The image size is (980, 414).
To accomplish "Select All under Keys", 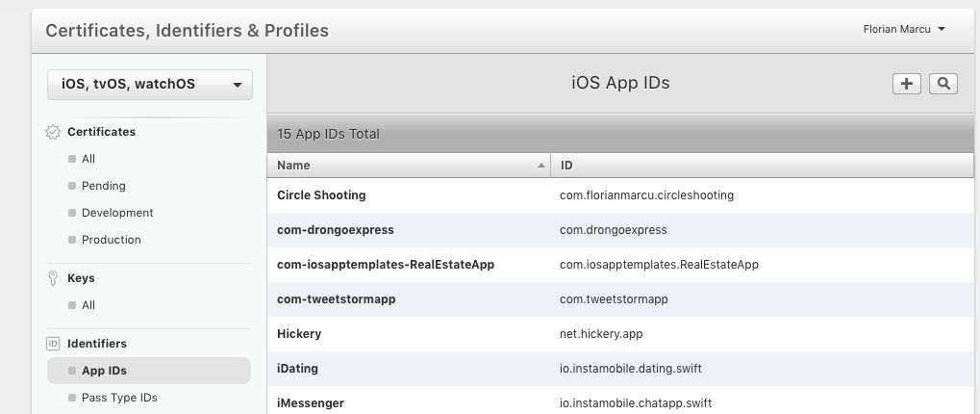I will coord(88,305).
